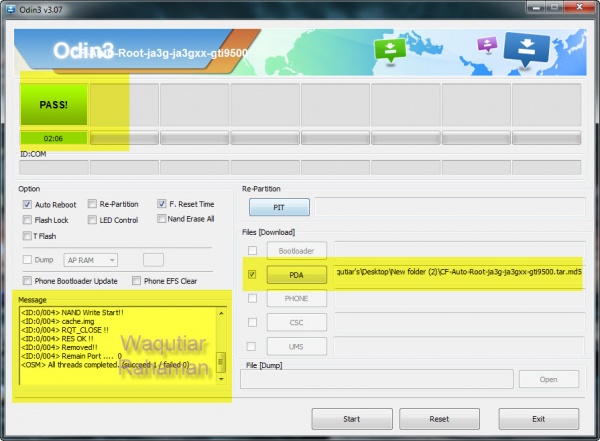Click the ID:COM label

click(33, 154)
